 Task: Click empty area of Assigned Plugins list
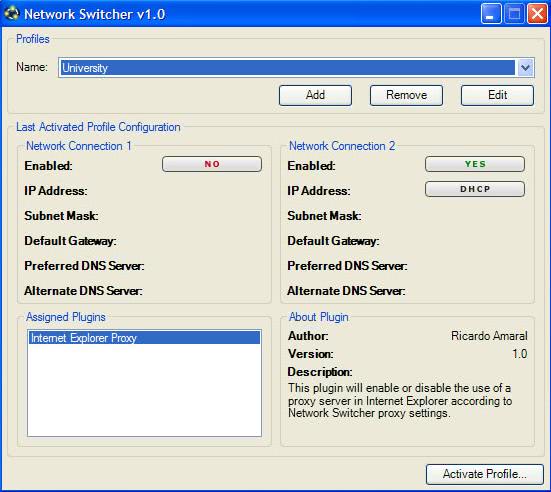pos(144,390)
